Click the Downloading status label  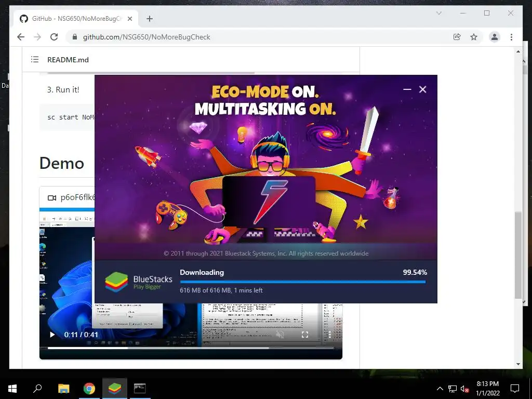[202, 272]
